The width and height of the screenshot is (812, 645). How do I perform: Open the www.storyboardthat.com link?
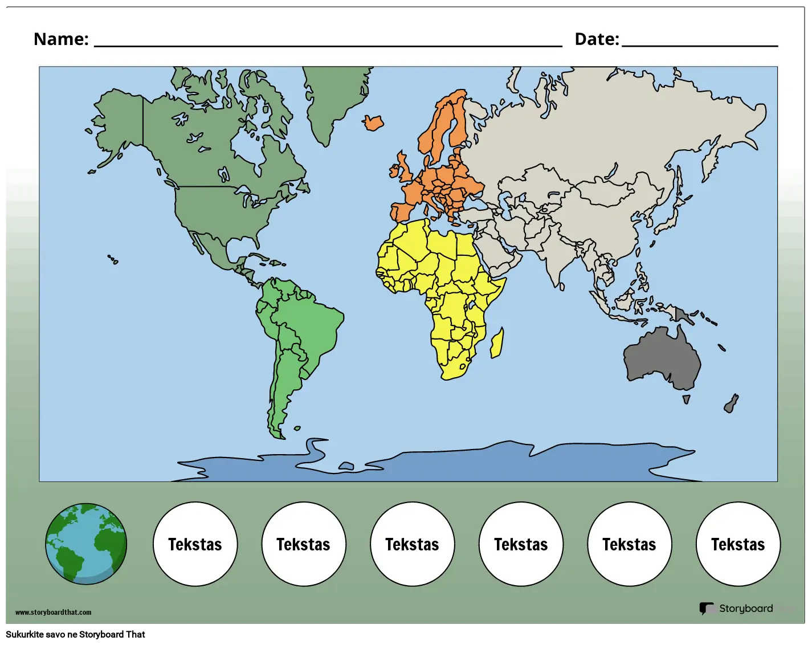pos(53,613)
